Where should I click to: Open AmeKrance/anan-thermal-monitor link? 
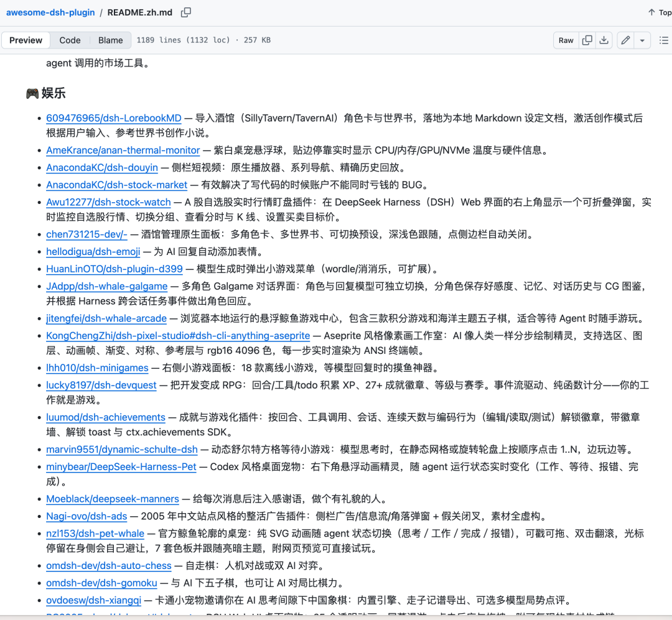(x=123, y=150)
